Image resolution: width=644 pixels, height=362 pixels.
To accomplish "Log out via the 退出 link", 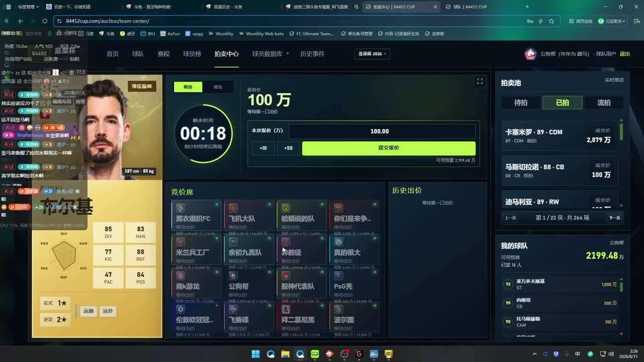I will 625,54.
